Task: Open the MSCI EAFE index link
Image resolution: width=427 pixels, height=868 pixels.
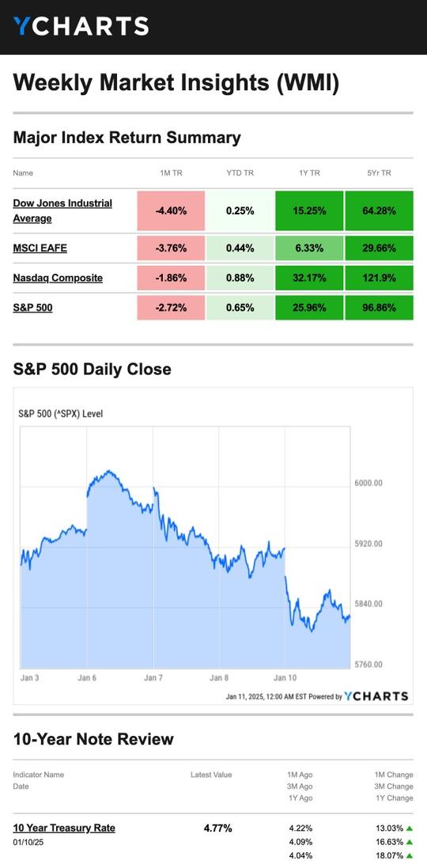Action: point(40,248)
